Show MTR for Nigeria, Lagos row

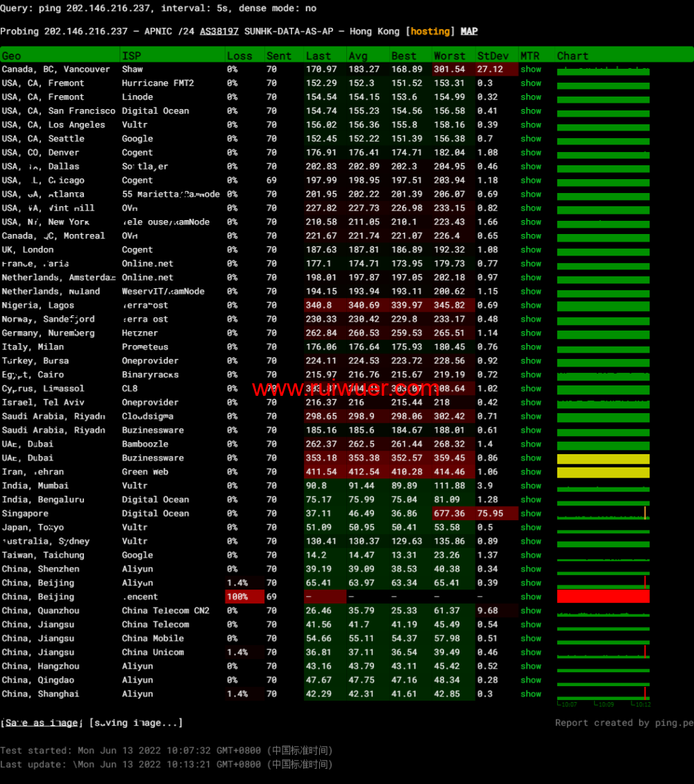(531, 306)
